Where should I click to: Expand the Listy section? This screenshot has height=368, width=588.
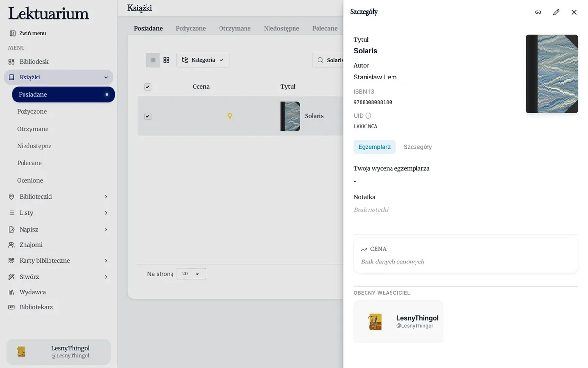pos(106,213)
